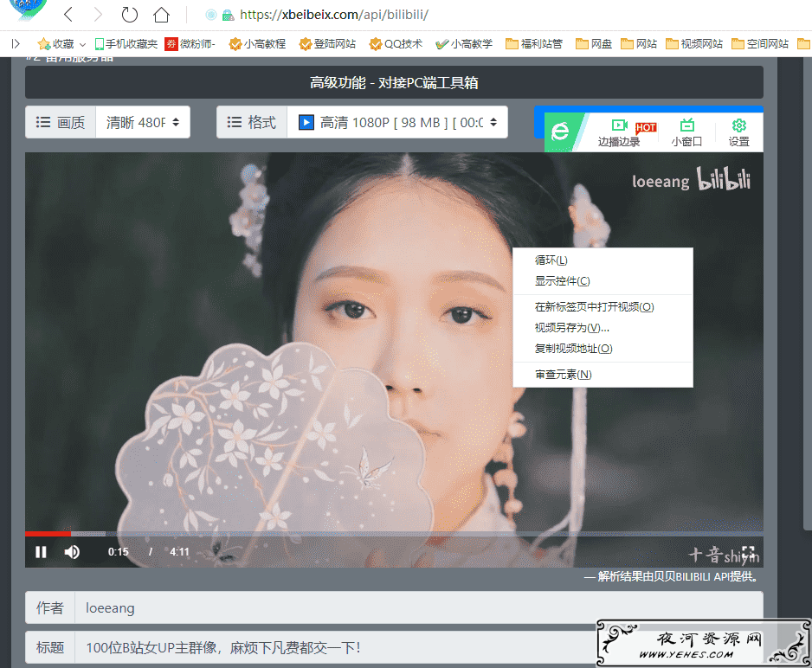The width and height of the screenshot is (812, 668).
Task: Start 边播边录 record-while-playing
Action: (619, 132)
